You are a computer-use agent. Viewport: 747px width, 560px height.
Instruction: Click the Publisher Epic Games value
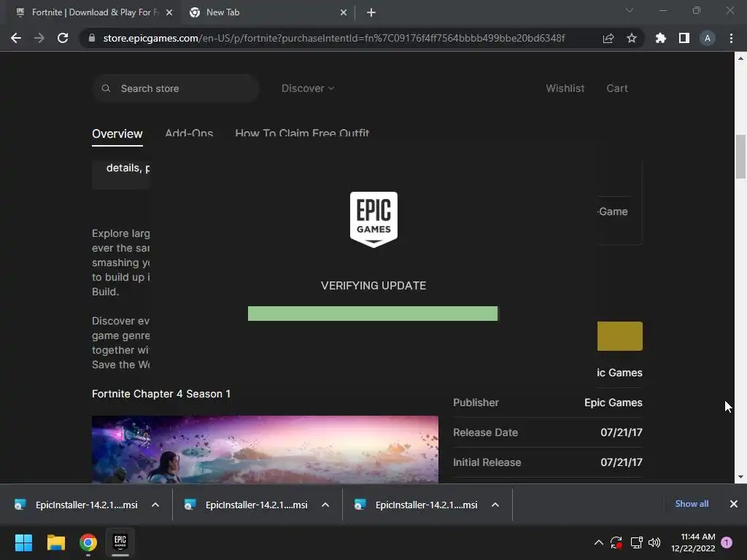pos(613,402)
